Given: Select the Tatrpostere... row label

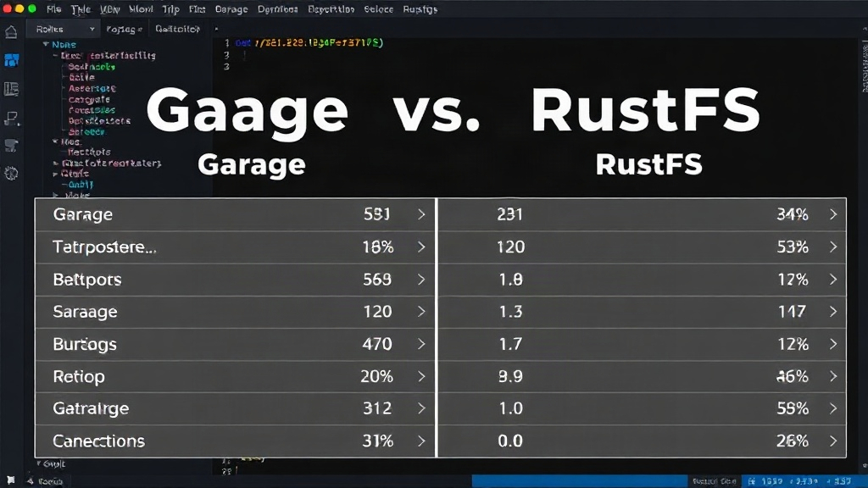Looking at the screenshot, I should (x=104, y=247).
